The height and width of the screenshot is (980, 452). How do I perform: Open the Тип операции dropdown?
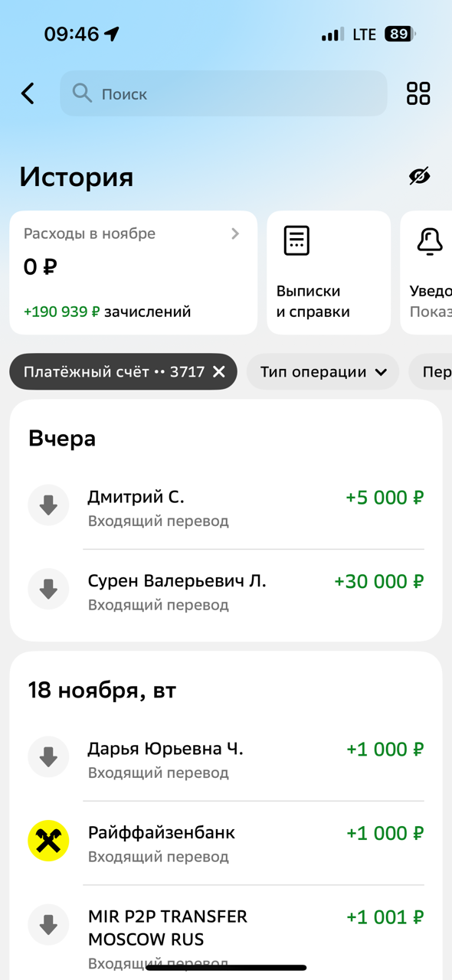323,371
